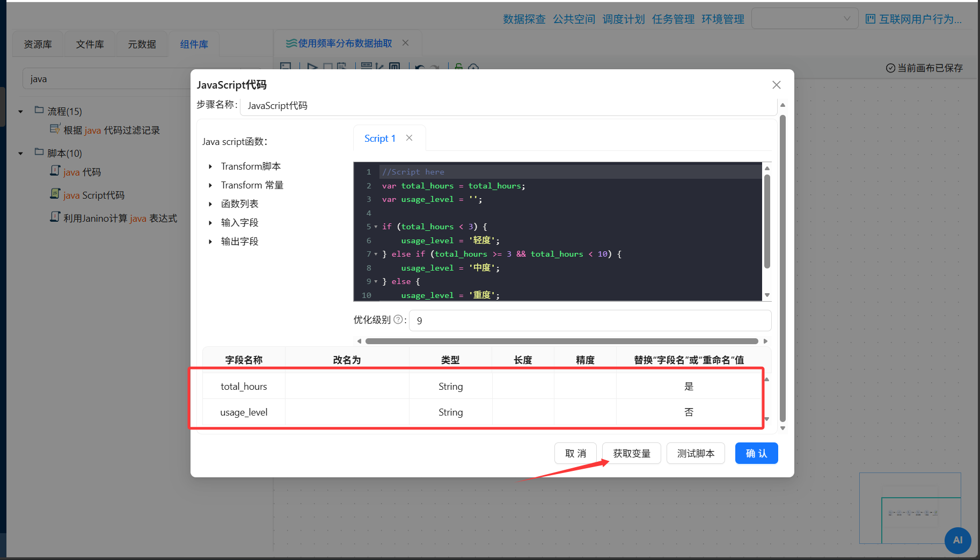Click the java Script代码 component icon
Screen dimensions: 980x560
click(x=55, y=194)
